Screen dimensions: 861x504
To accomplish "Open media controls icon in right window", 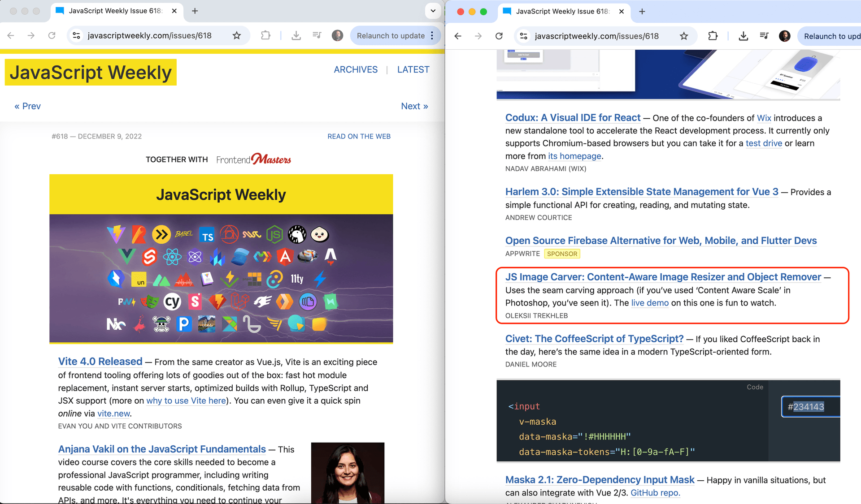I will tap(764, 36).
